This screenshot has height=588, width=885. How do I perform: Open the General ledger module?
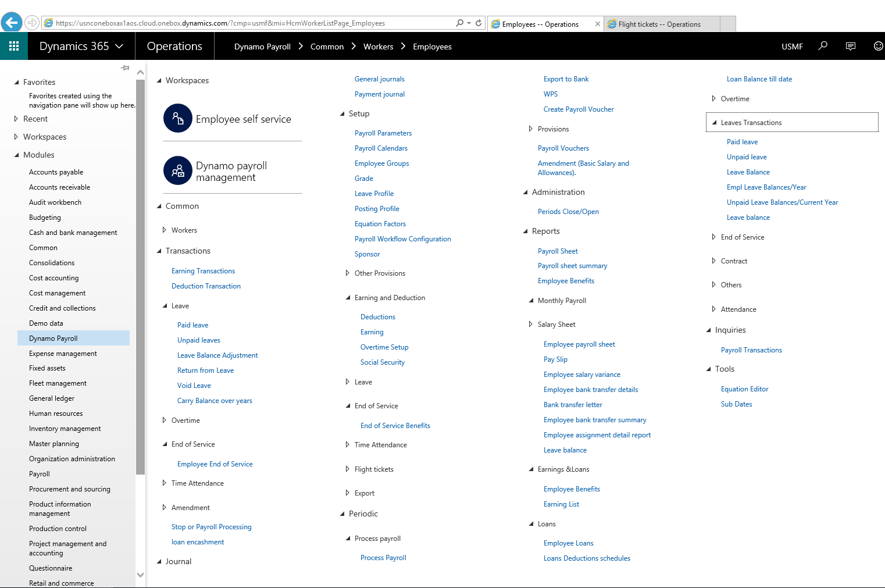[x=52, y=398]
